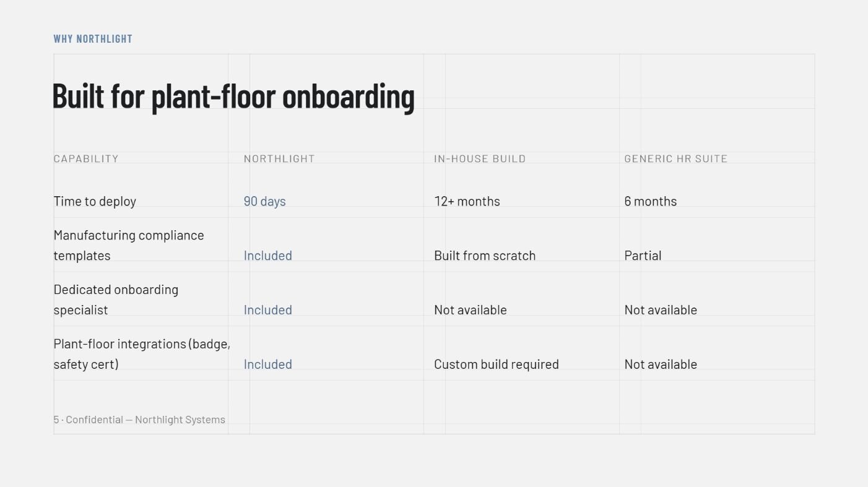Select the "IN-HOUSE BUILD" column header
The height and width of the screenshot is (487, 868).
[480, 158]
